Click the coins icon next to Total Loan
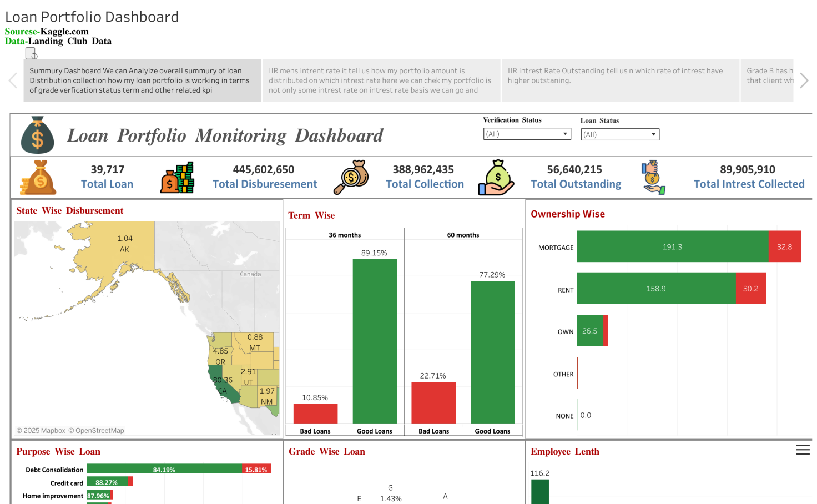Viewport: 817px width, 504px height. [37, 177]
